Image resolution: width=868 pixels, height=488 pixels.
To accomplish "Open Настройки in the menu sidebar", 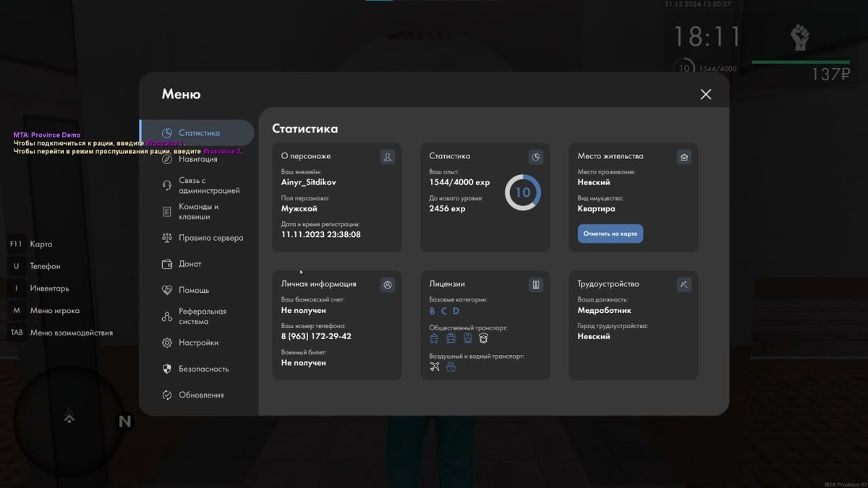I will [190, 343].
